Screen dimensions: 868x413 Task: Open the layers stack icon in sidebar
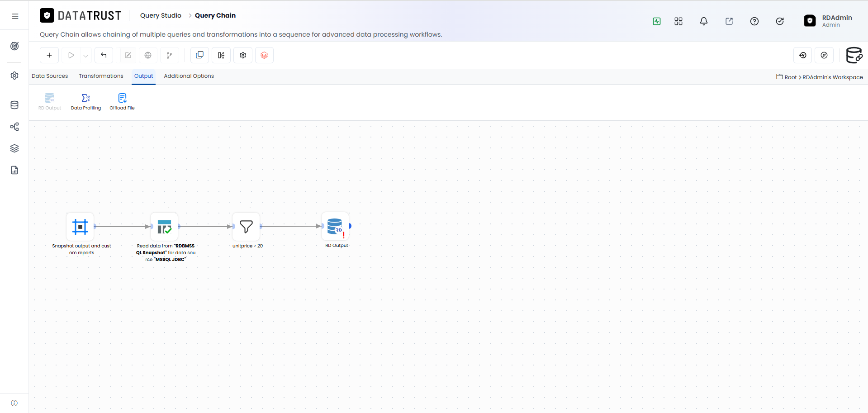[14, 148]
